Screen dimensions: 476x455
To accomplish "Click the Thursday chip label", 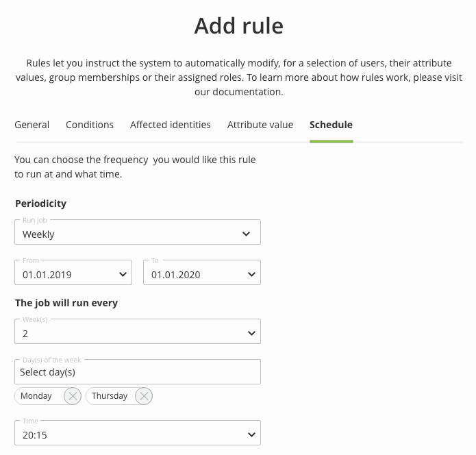I will [110, 396].
